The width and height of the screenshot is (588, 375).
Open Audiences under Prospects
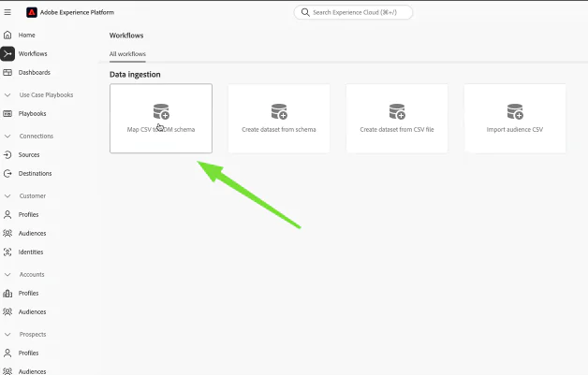[x=32, y=371]
